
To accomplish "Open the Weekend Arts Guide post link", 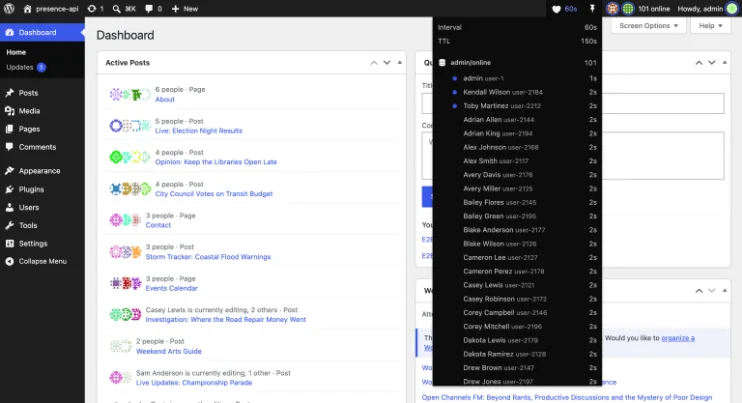I will coord(168,351).
